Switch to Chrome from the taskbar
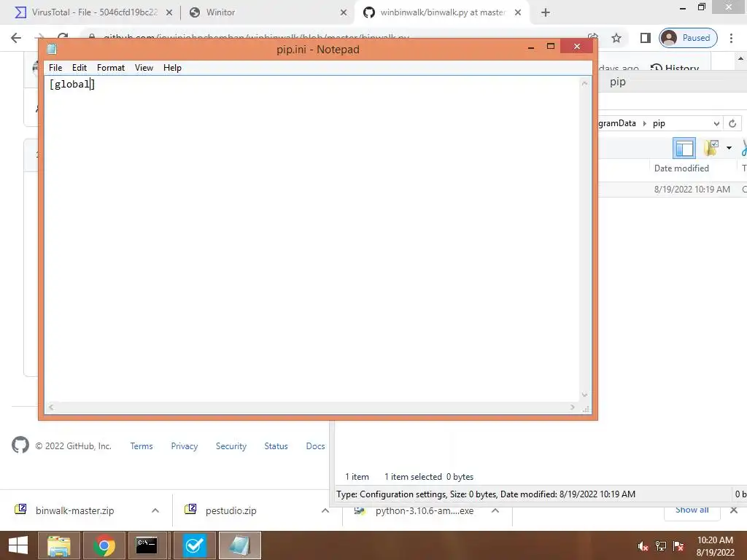Screen dimensions: 747x560 104,545
